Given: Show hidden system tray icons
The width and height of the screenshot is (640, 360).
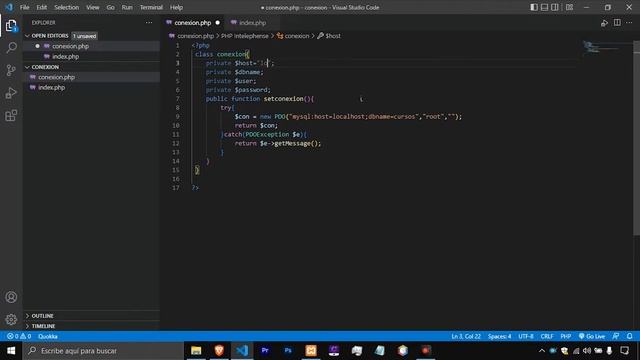Looking at the screenshot, I should click(x=542, y=351).
